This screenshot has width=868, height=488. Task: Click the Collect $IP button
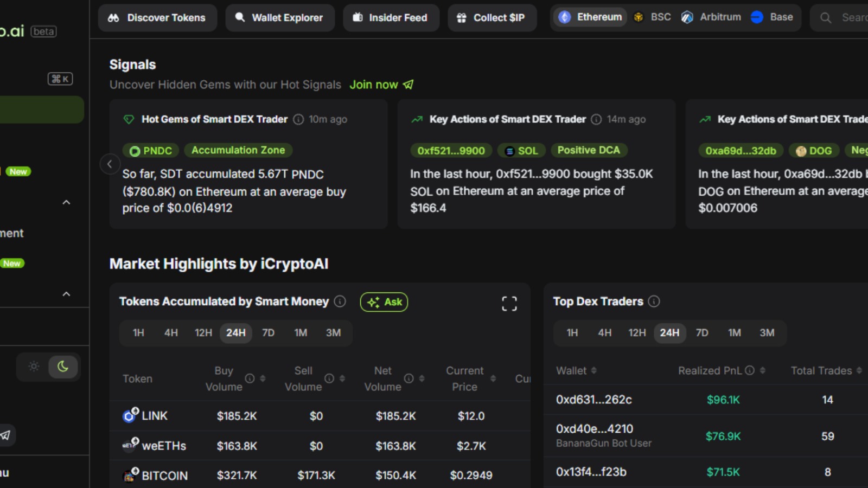tap(492, 18)
